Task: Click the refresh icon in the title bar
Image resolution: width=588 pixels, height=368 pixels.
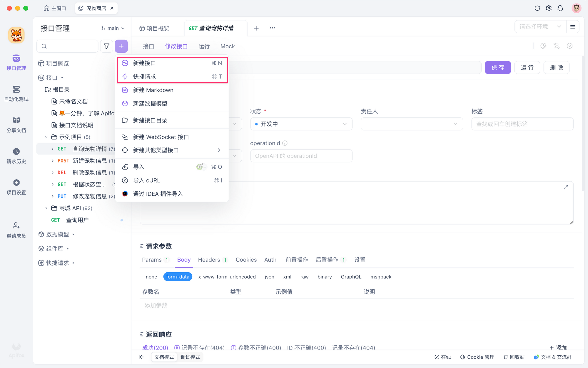Action: pyautogui.click(x=537, y=8)
